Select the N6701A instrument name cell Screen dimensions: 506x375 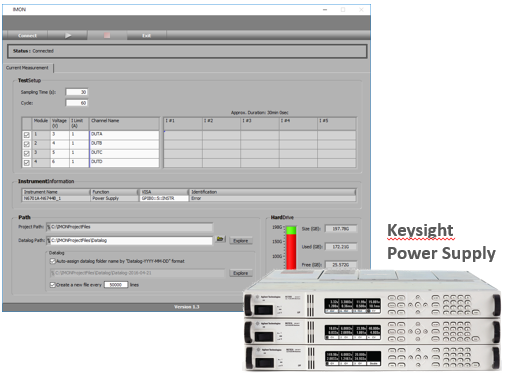point(56,198)
